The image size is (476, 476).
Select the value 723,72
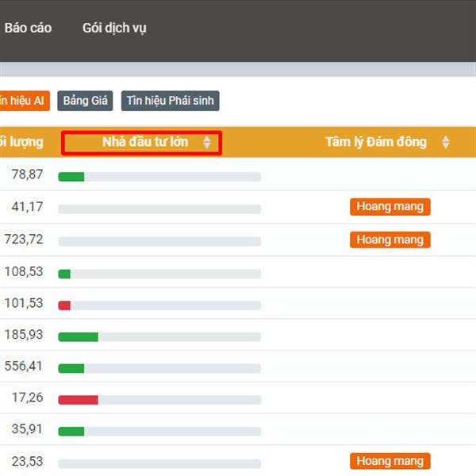pyautogui.click(x=24, y=240)
